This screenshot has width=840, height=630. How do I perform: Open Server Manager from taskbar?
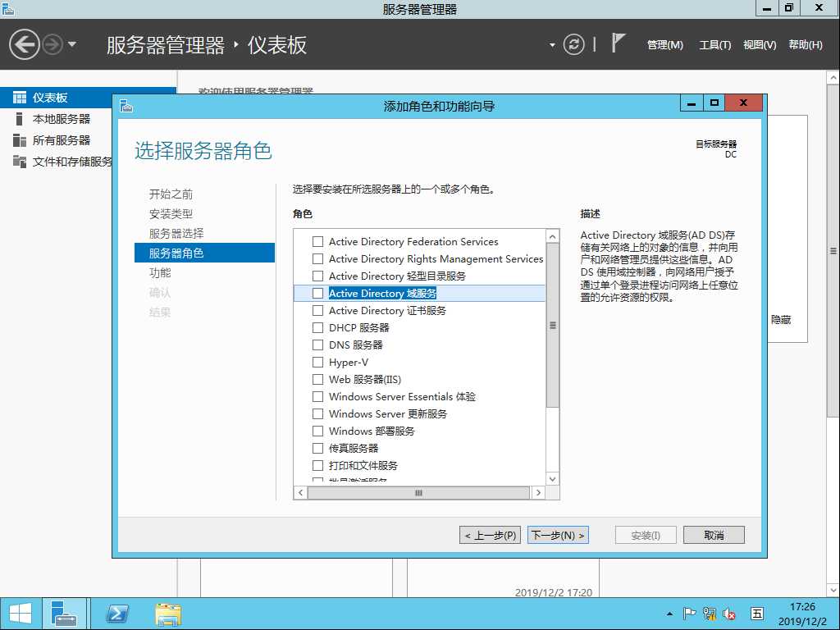pos(64,614)
